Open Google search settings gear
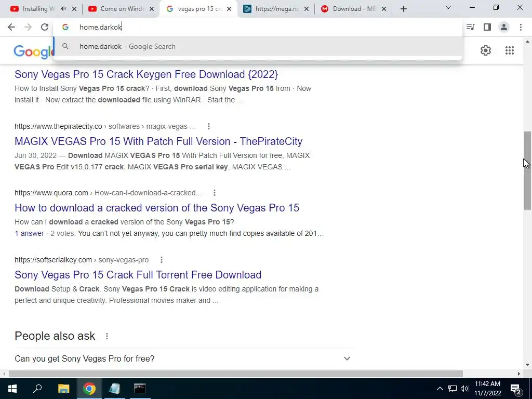Image resolution: width=532 pixels, height=399 pixels. click(486, 50)
